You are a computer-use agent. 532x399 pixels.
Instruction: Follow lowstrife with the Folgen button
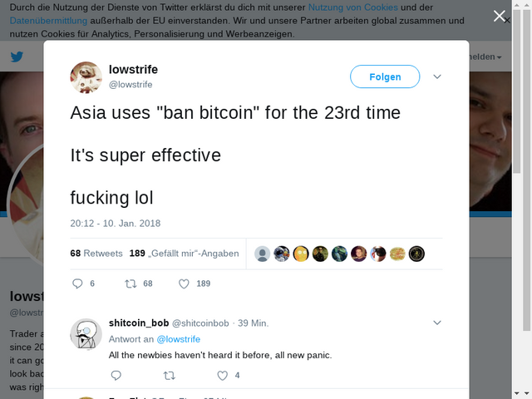pyautogui.click(x=385, y=76)
